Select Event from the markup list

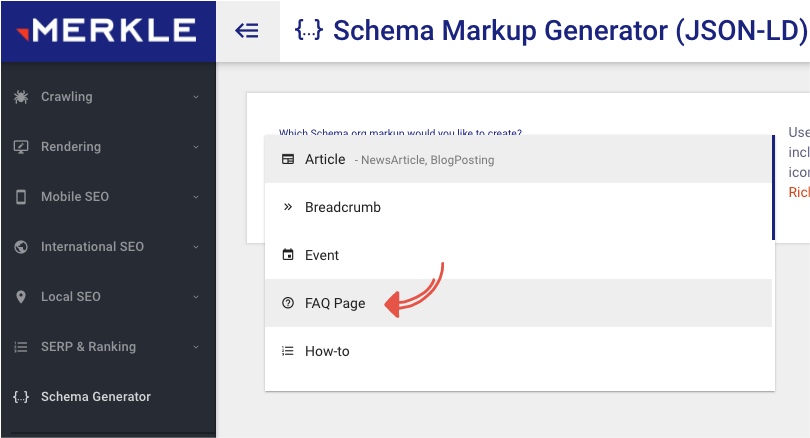tap(322, 256)
